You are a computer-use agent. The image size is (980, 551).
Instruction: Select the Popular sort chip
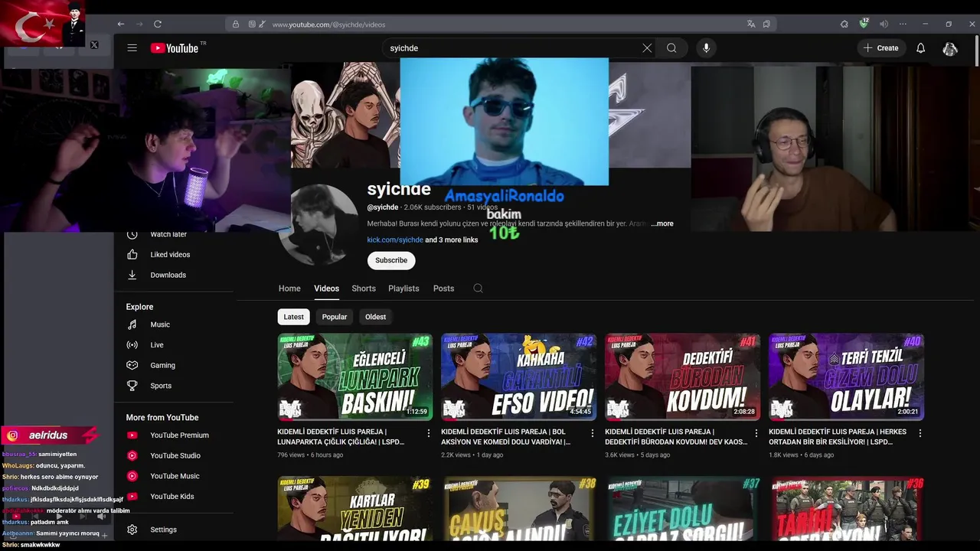tap(335, 317)
